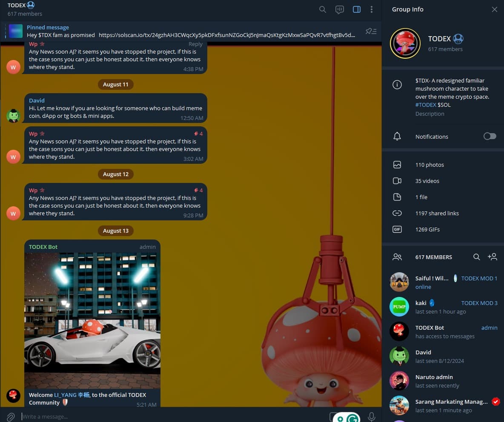
Task: Open the TODEX Bot sports car image
Action: pos(92,320)
